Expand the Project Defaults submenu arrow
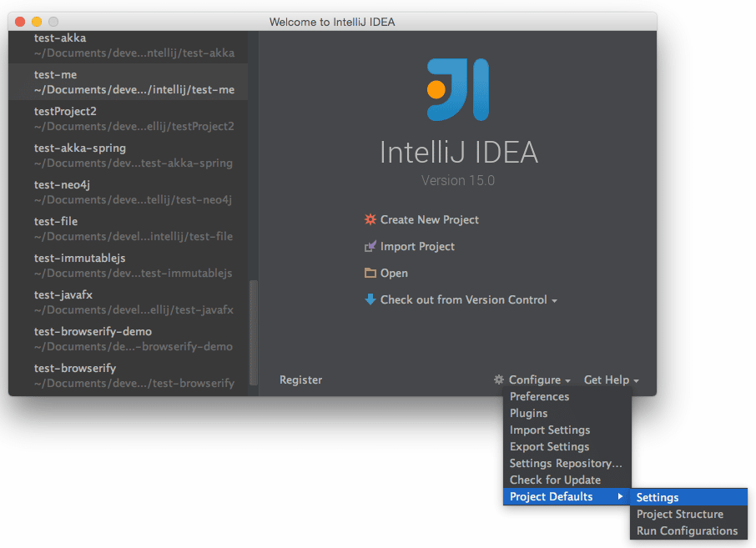The image size is (756, 548). point(620,496)
